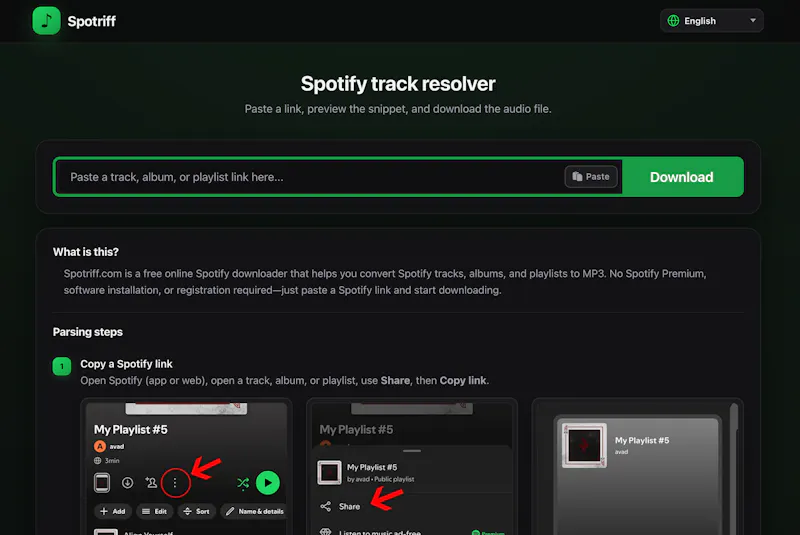
Task: Click the 'Spotify track resolver' heading
Action: [x=398, y=84]
